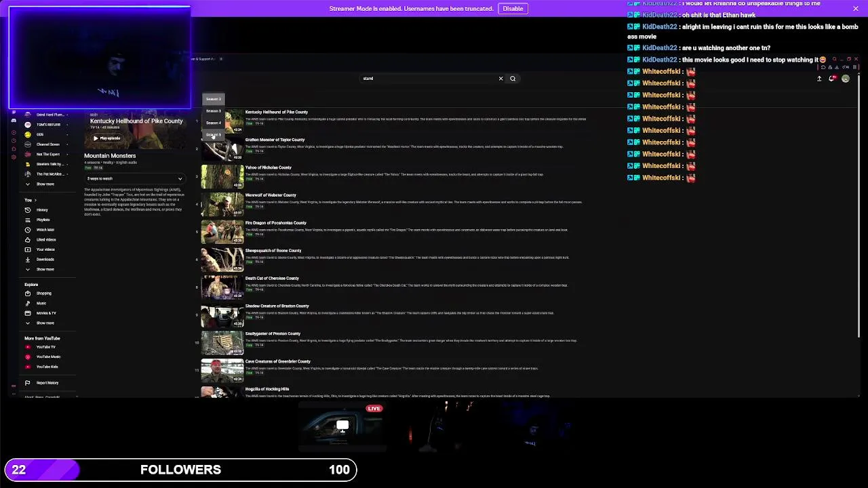This screenshot has width=868, height=488.
Task: Open Downloads in the sidebar
Action: click(45, 260)
